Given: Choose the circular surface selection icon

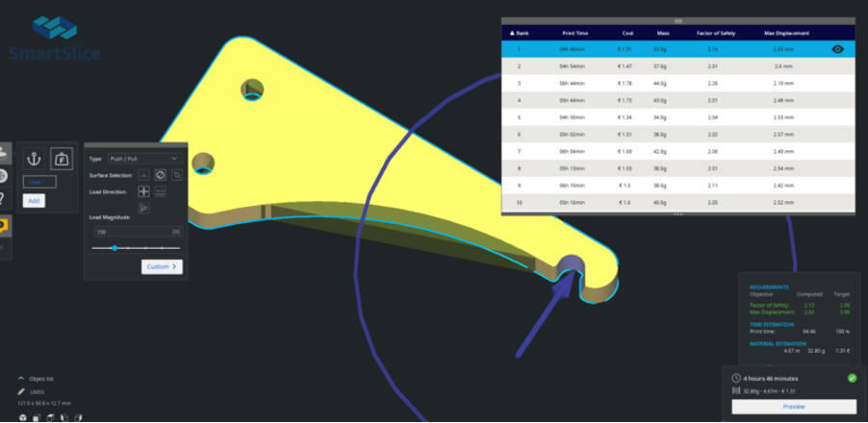Looking at the screenshot, I should tap(160, 176).
